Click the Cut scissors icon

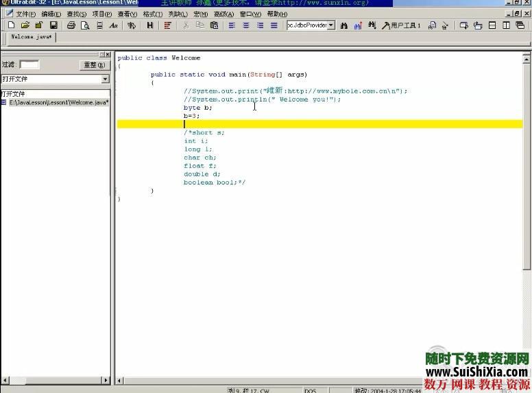tap(185, 25)
